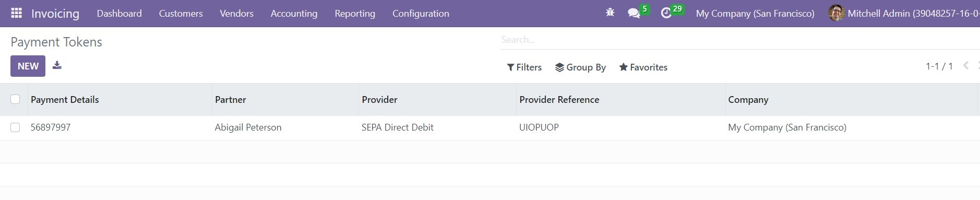Focus the Search field
Screen dimensions: 980x200
pyautogui.click(x=738, y=40)
